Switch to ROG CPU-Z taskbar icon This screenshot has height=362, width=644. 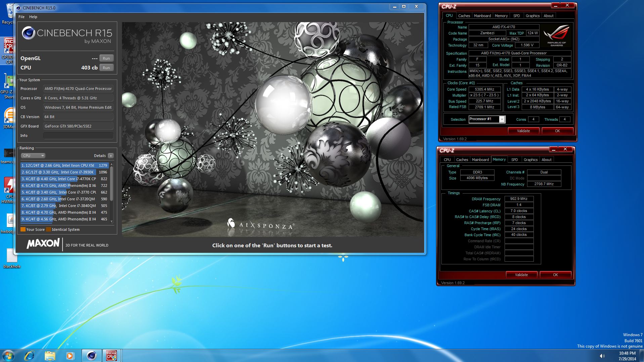[112, 356]
